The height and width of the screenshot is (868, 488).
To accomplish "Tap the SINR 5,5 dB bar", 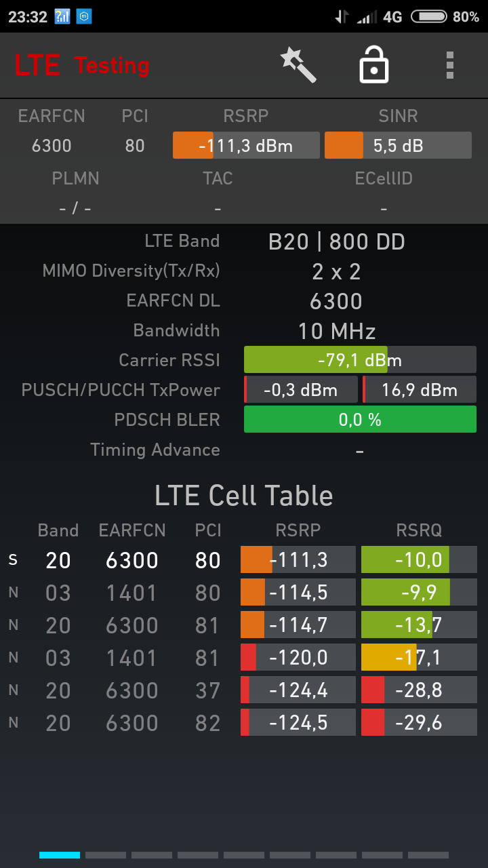I will [x=398, y=146].
